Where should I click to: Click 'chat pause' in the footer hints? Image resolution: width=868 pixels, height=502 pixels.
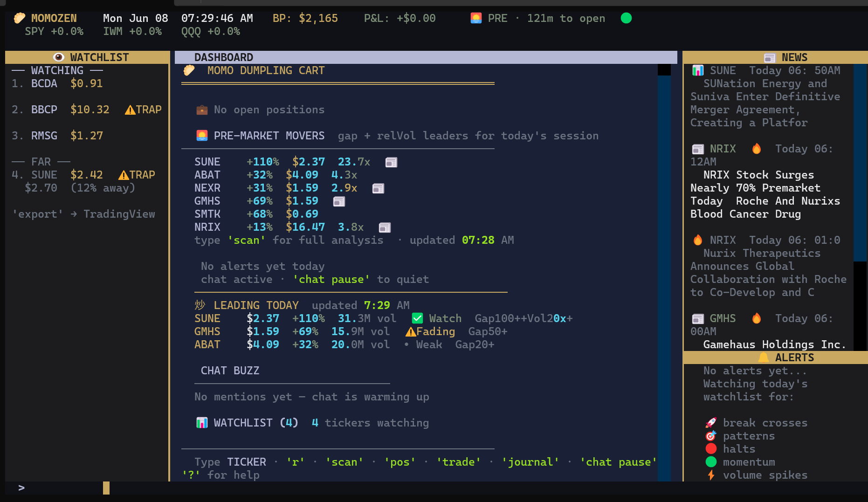pos(619,462)
